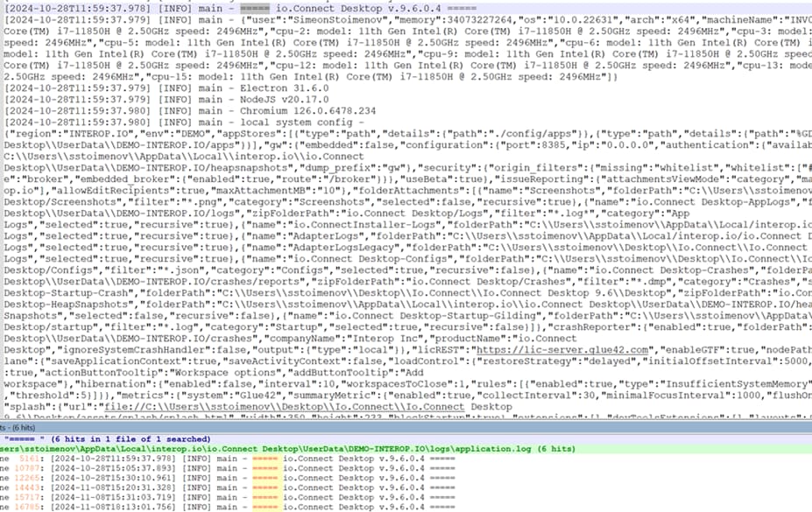Select search hit at line 16785

tap(228, 507)
